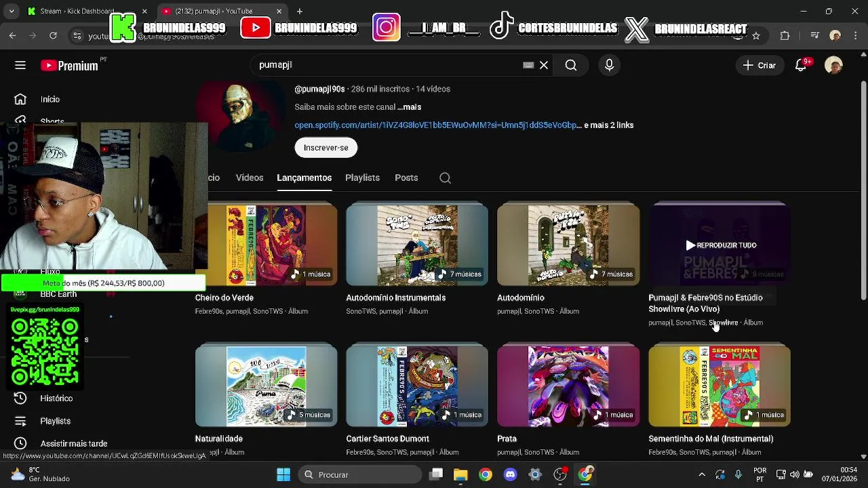
Task: Open Windows Start menu
Action: click(283, 474)
